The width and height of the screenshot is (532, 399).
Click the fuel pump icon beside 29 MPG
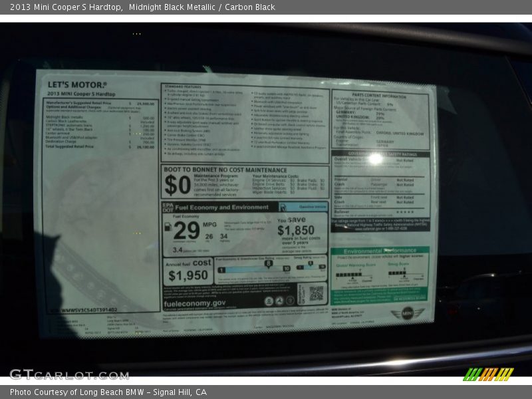(168, 227)
